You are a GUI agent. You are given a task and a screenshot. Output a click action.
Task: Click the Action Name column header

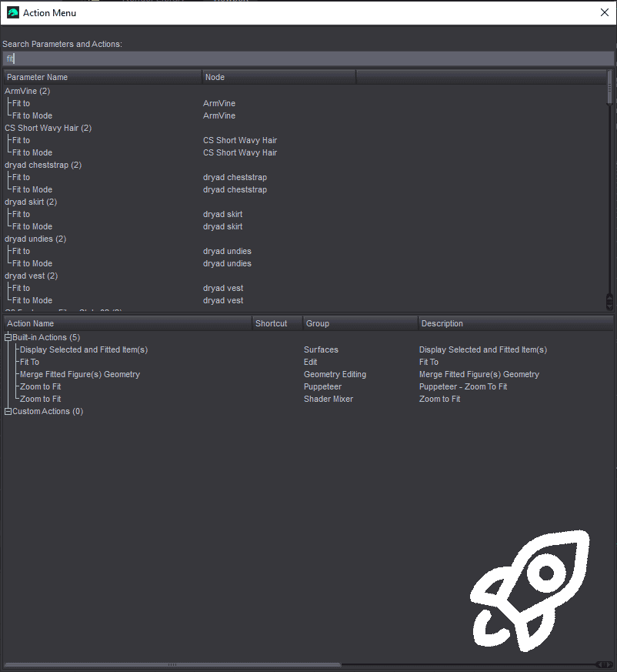(128, 323)
